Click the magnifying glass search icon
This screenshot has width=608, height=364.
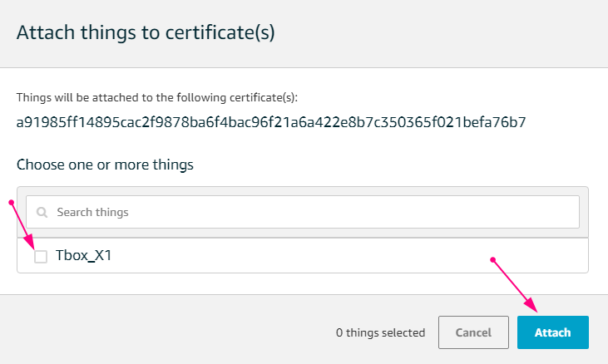(42, 212)
